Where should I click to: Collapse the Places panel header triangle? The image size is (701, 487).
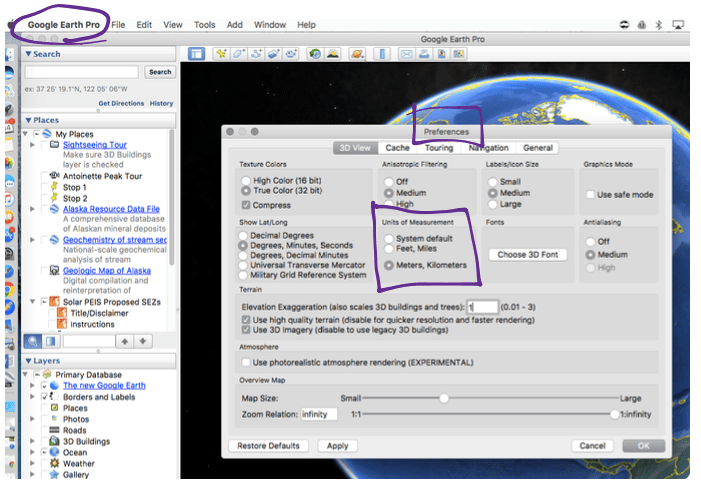pos(28,120)
